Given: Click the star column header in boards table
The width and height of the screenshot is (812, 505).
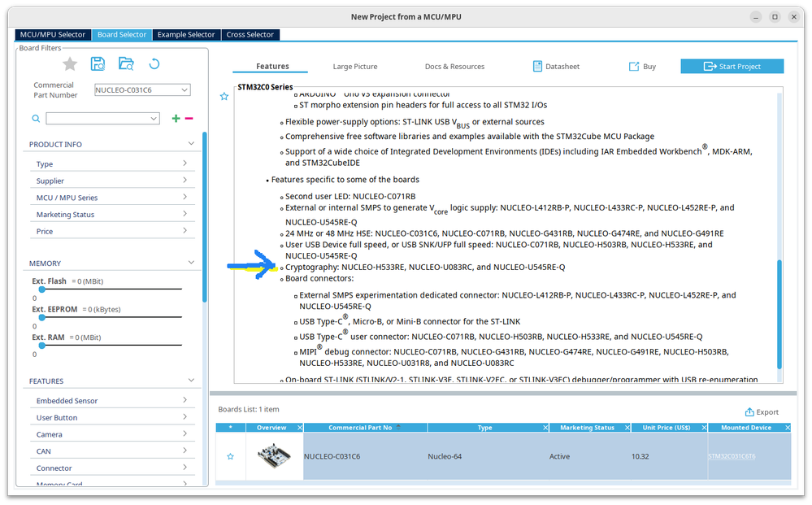Looking at the screenshot, I should point(231,427).
